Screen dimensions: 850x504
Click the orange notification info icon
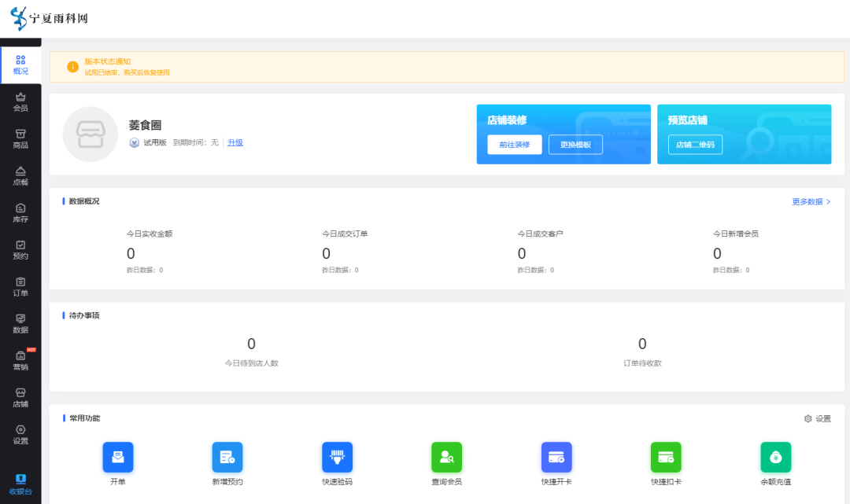click(x=72, y=67)
